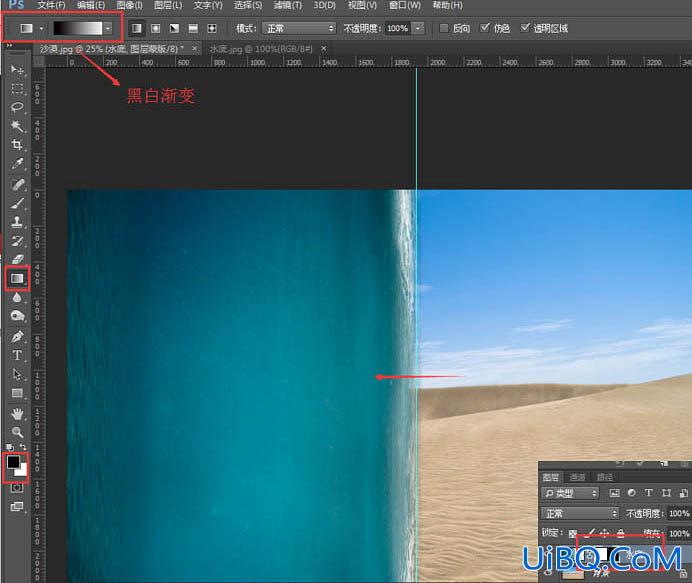The width and height of the screenshot is (692, 583).
Task: Toggle lock layer position
Action: (x=605, y=533)
